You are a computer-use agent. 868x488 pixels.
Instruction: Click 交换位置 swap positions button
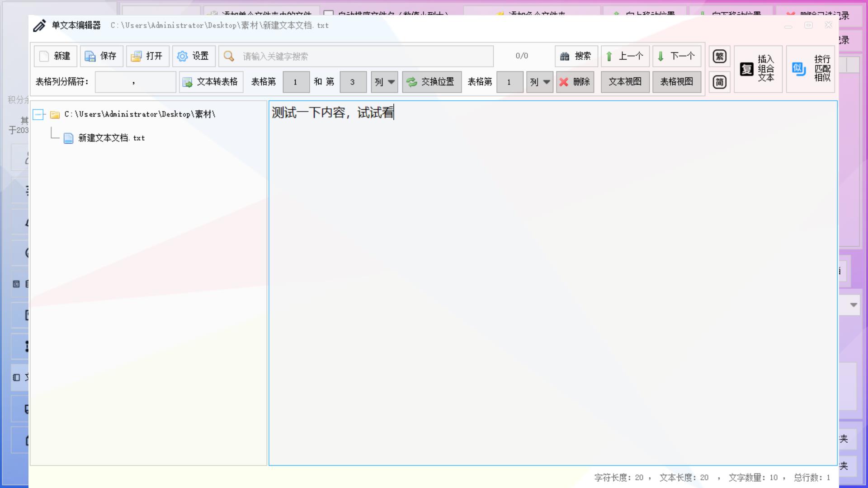point(432,82)
